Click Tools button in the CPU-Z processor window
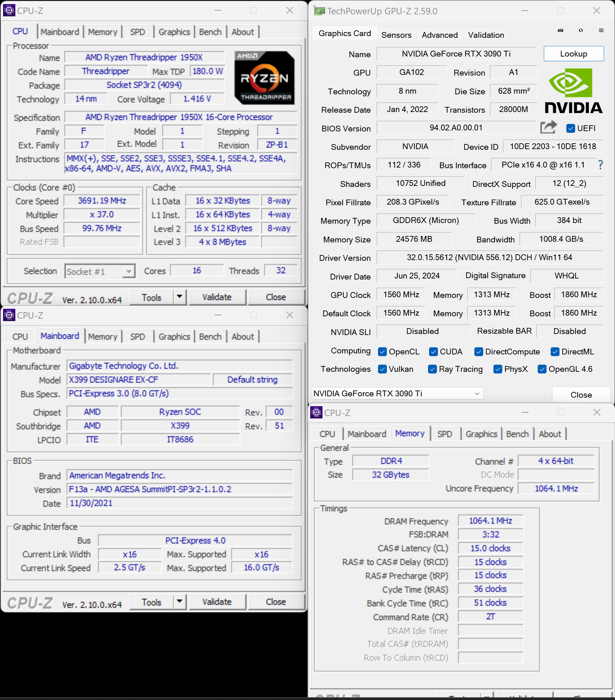Screen dimensions: 615x700 pyautogui.click(x=152, y=297)
